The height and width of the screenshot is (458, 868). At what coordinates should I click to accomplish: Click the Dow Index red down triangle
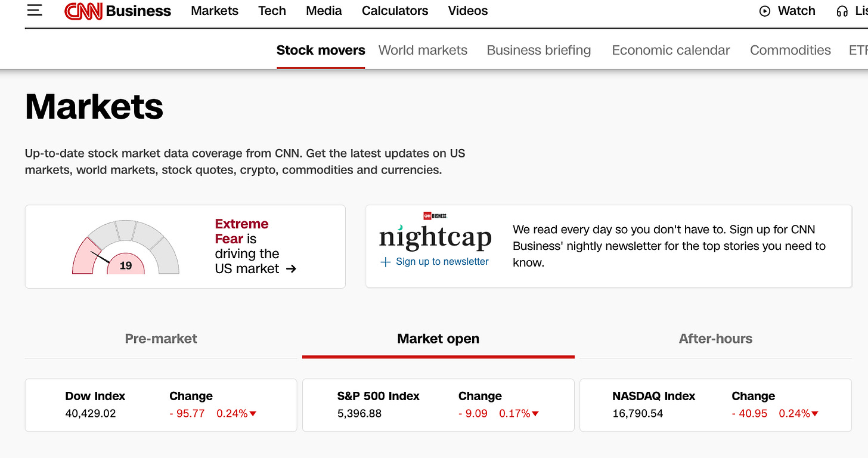tap(253, 414)
